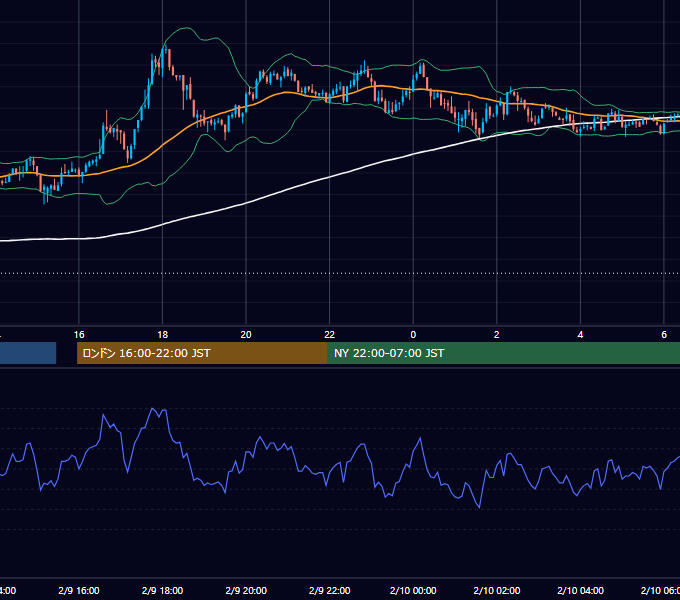Click the 22 hour label on price chart axis
The width and height of the screenshot is (680, 600).
330,335
